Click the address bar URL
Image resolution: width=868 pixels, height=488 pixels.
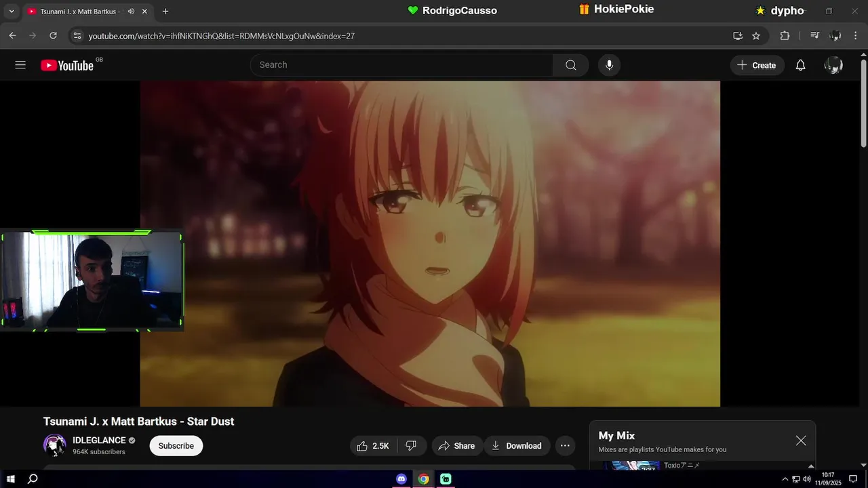pyautogui.click(x=222, y=36)
